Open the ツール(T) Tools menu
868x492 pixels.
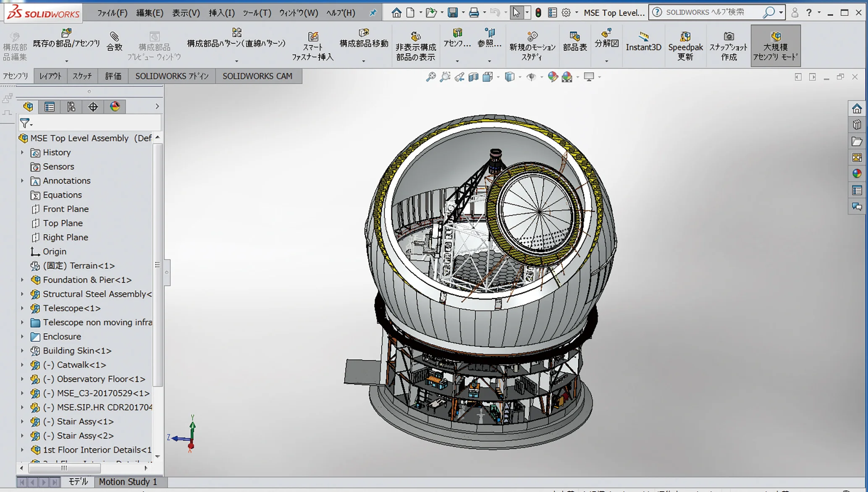[x=257, y=13]
